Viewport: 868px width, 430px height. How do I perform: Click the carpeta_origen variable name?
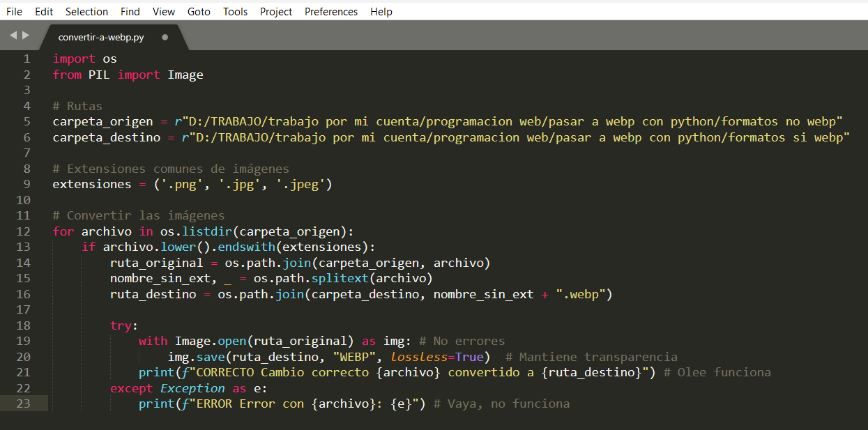point(102,121)
